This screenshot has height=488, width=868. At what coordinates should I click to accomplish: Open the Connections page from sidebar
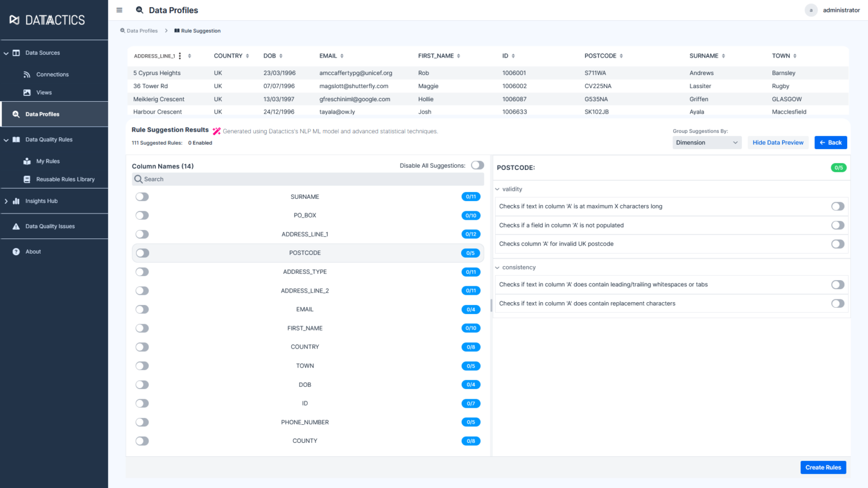[x=53, y=74]
